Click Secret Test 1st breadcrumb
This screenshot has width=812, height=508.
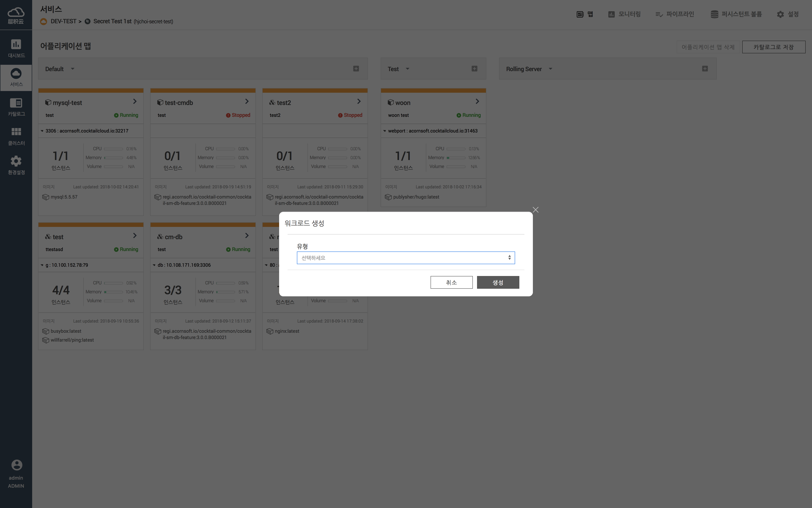[x=112, y=21]
